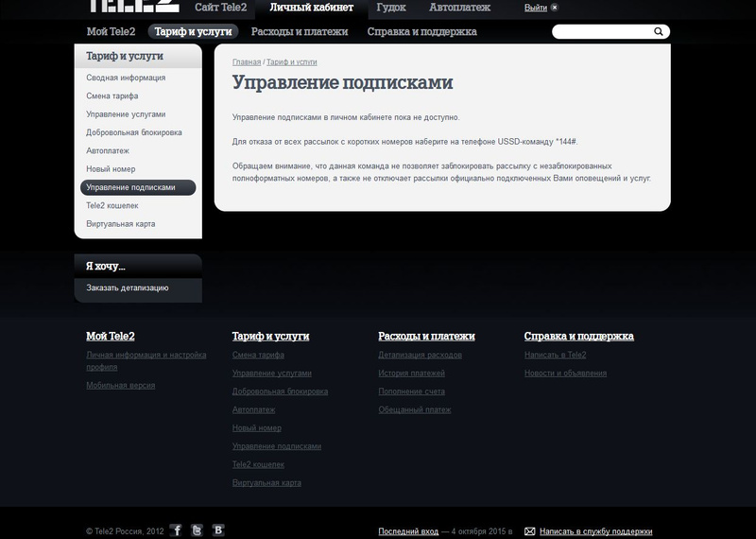Open footer Смена тарифа link
The width and height of the screenshot is (756, 539).
click(x=258, y=356)
